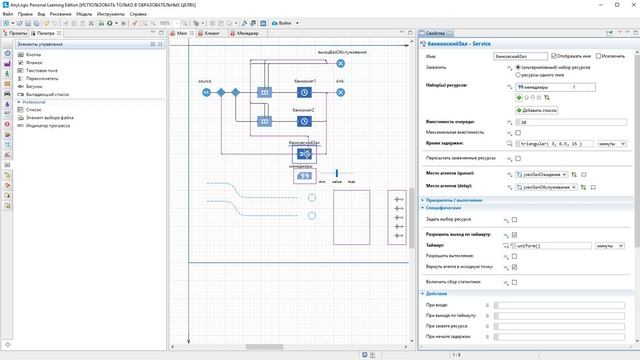Click the Добавить список button
640x360 pixels.
tap(537, 110)
